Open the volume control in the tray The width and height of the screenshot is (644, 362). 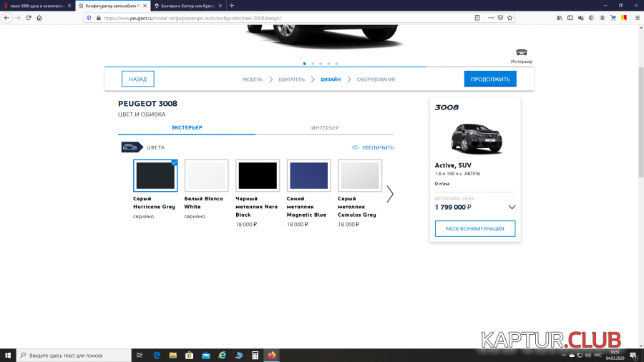tap(587, 355)
